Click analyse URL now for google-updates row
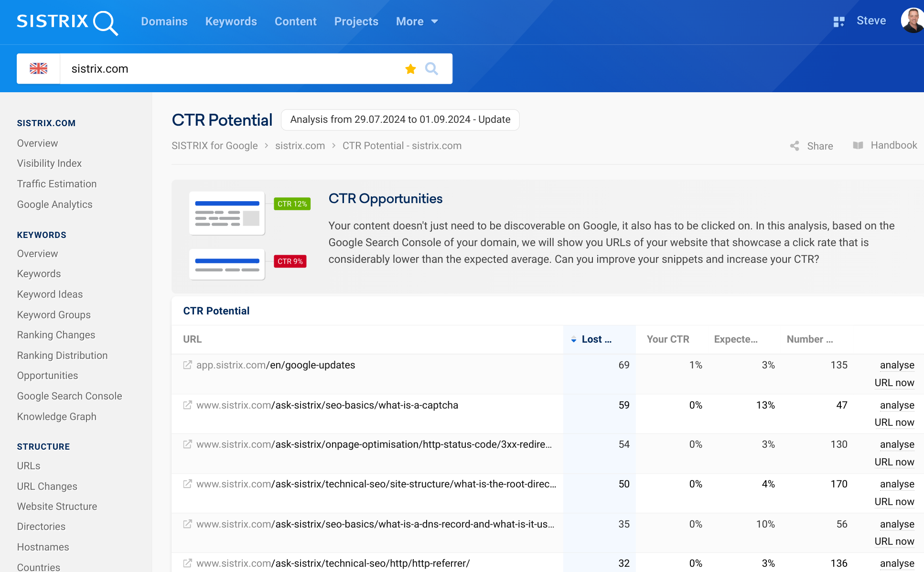The image size is (924, 572). (x=894, y=374)
